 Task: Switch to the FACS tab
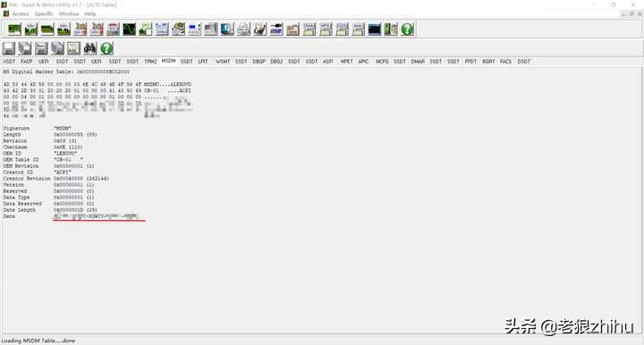pyautogui.click(x=505, y=62)
